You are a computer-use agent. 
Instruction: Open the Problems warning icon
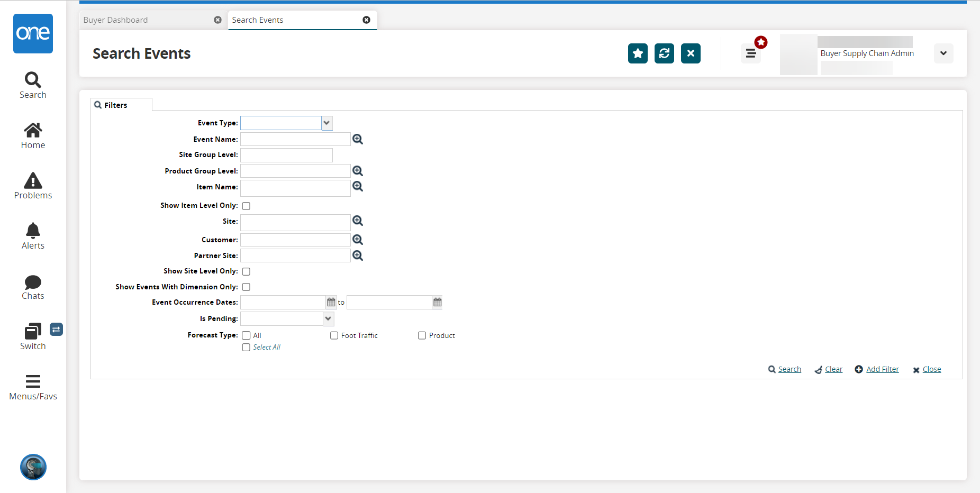pos(33,180)
